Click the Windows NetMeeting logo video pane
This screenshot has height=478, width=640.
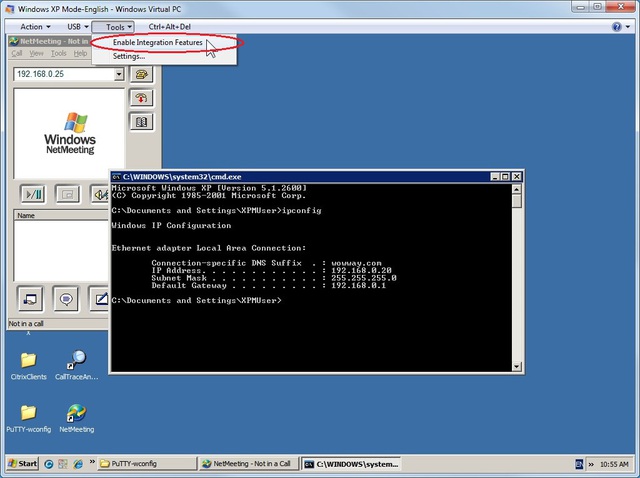coord(69,133)
